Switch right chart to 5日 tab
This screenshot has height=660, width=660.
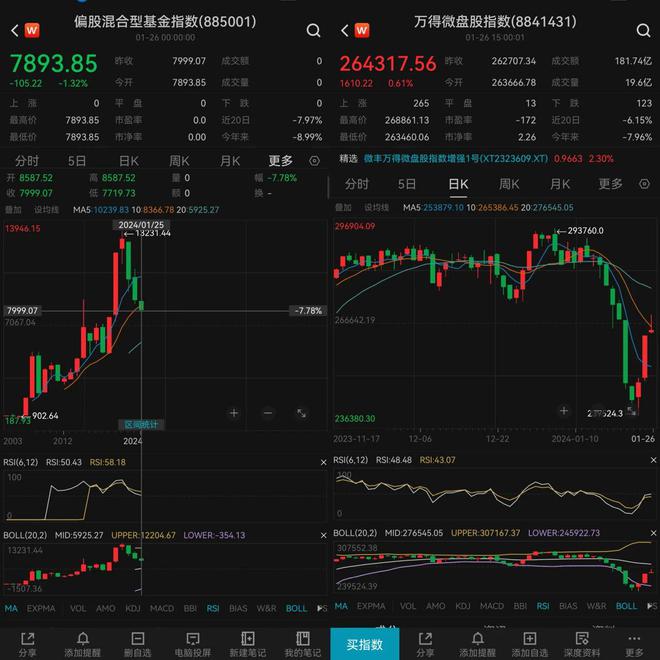click(x=407, y=184)
